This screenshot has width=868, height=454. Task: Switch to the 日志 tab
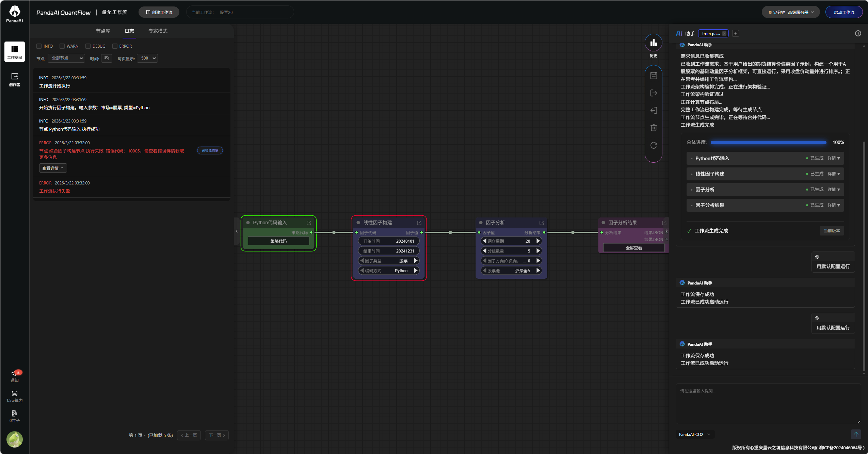(x=129, y=31)
